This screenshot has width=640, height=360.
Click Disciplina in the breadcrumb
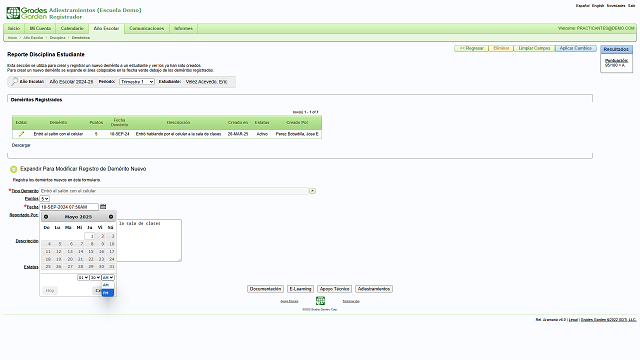pos(58,38)
